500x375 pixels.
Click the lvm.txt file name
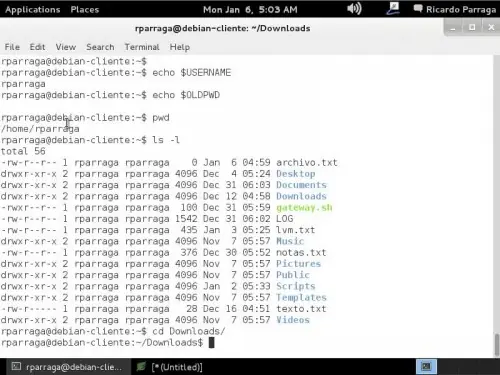[x=295, y=230]
